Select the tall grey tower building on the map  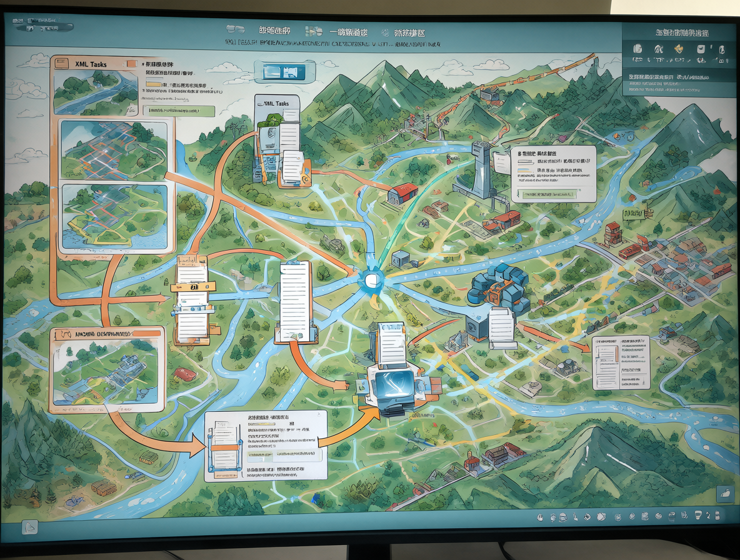point(482,170)
